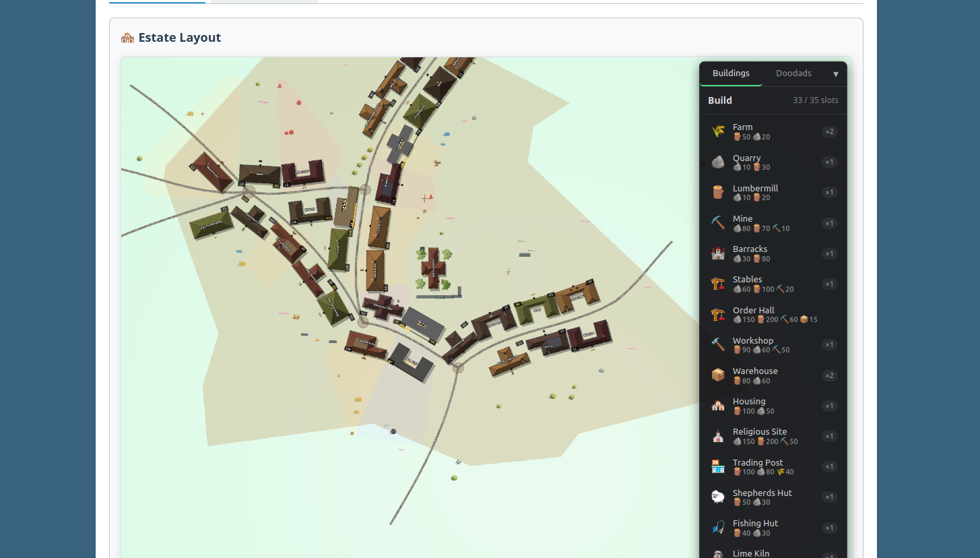Click the "Fishing Hut" building name
The height and width of the screenshot is (558, 980).
coord(755,523)
